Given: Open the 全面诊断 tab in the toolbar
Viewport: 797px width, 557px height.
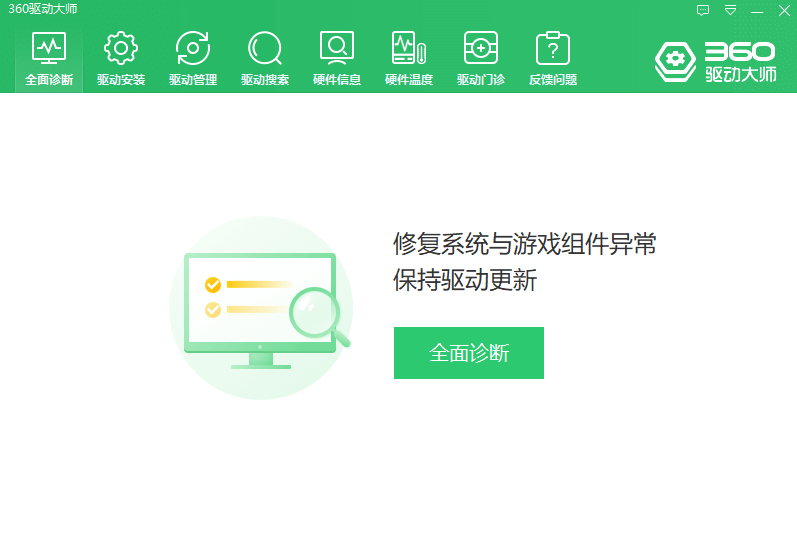Looking at the screenshot, I should tap(49, 58).
